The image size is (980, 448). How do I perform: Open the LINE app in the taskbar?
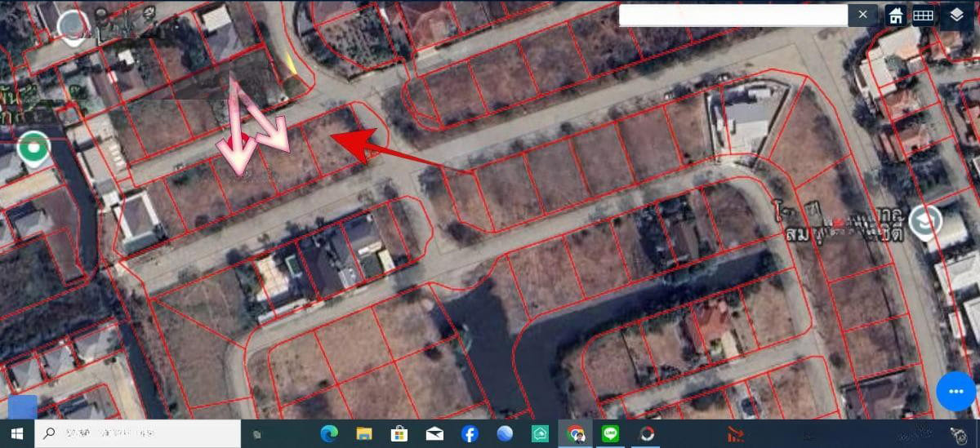[x=610, y=434]
